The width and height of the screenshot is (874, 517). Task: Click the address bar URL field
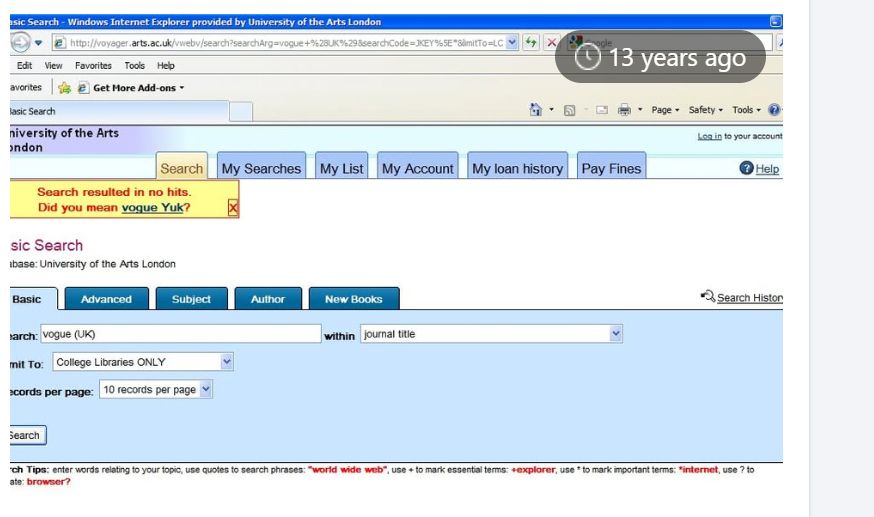286,43
